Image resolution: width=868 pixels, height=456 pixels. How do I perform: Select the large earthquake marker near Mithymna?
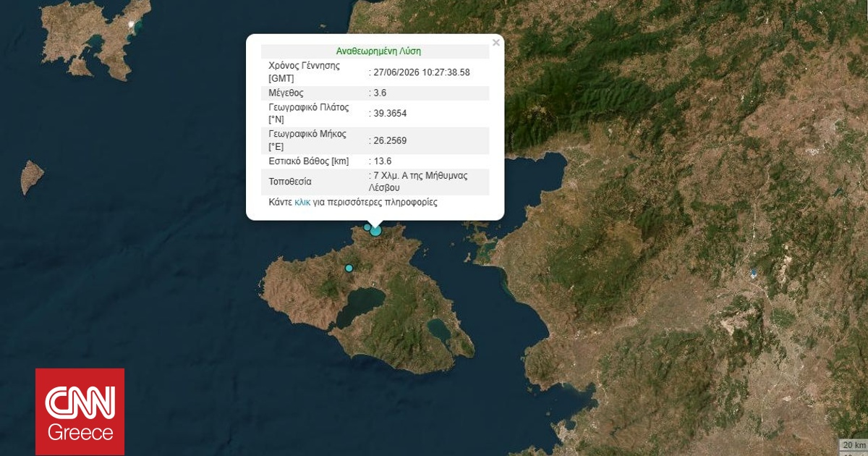375,230
